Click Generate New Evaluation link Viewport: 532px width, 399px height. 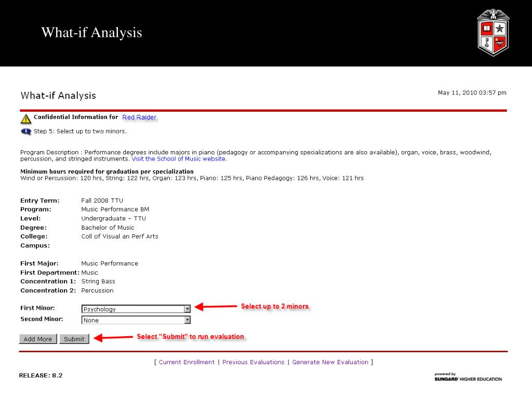click(330, 362)
